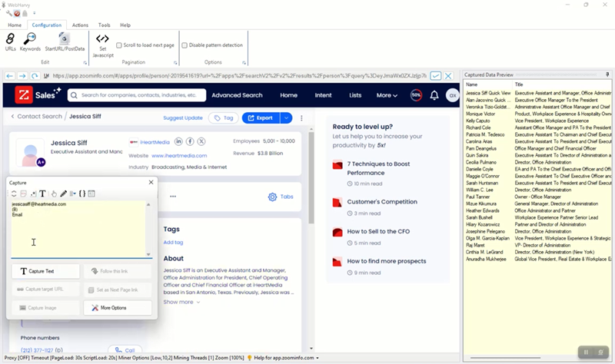
Task: Select the Configuration ribbon tab
Action: point(47,25)
